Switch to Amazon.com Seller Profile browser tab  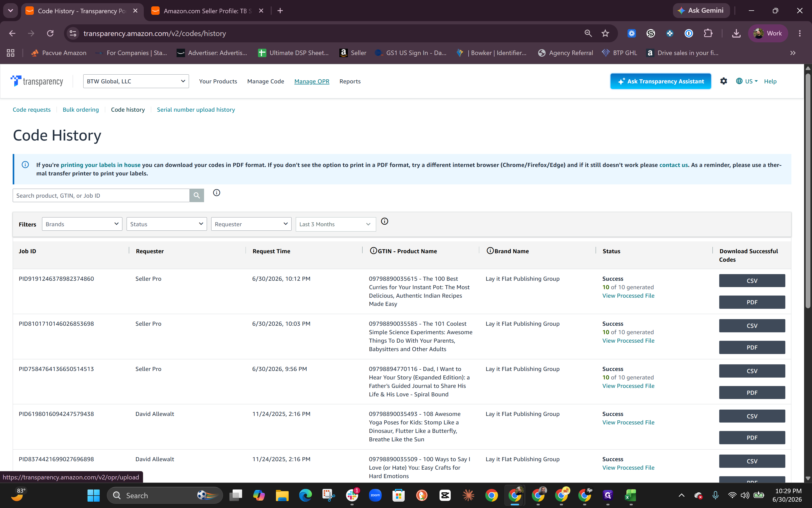(207, 11)
